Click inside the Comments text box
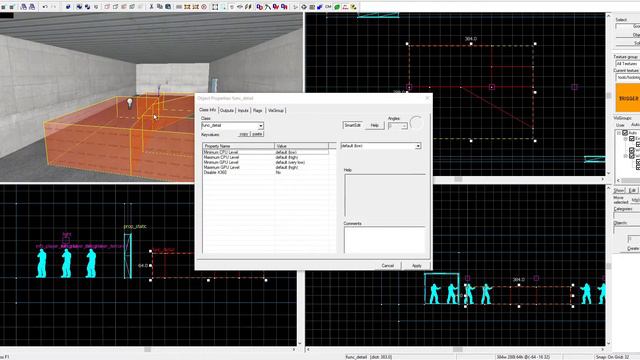The height and width of the screenshot is (360, 640). 384,240
